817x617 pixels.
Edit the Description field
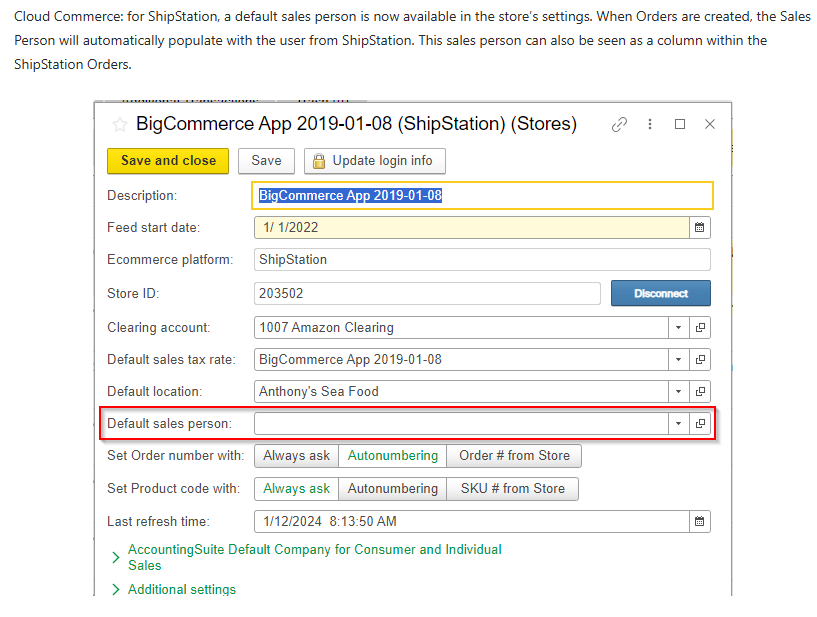(x=482, y=195)
